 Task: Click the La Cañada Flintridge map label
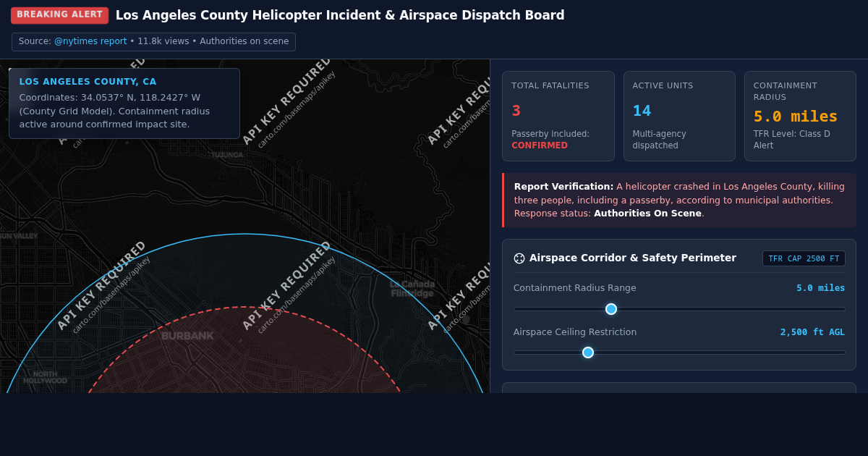[x=412, y=289]
